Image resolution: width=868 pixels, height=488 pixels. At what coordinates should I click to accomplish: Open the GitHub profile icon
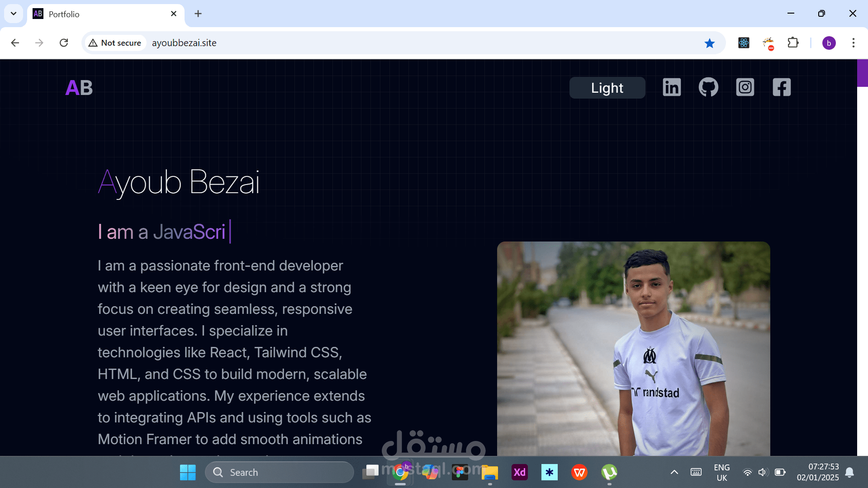[708, 87]
